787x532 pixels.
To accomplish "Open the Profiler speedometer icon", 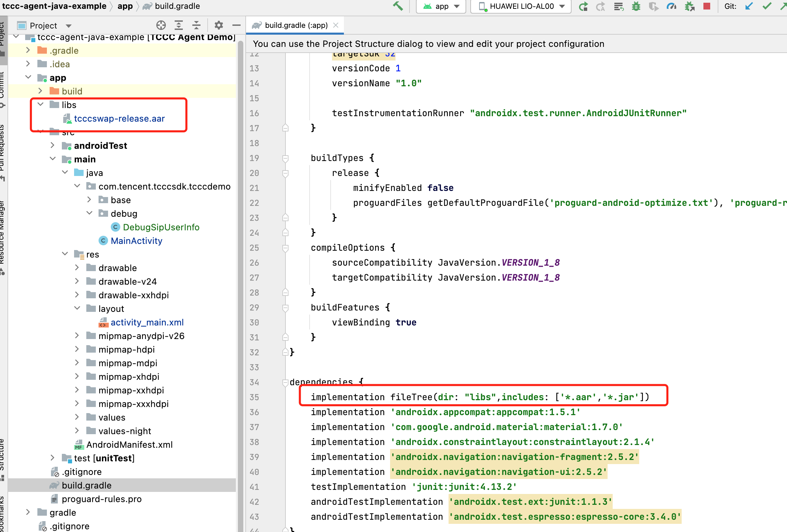I will coord(671,6).
